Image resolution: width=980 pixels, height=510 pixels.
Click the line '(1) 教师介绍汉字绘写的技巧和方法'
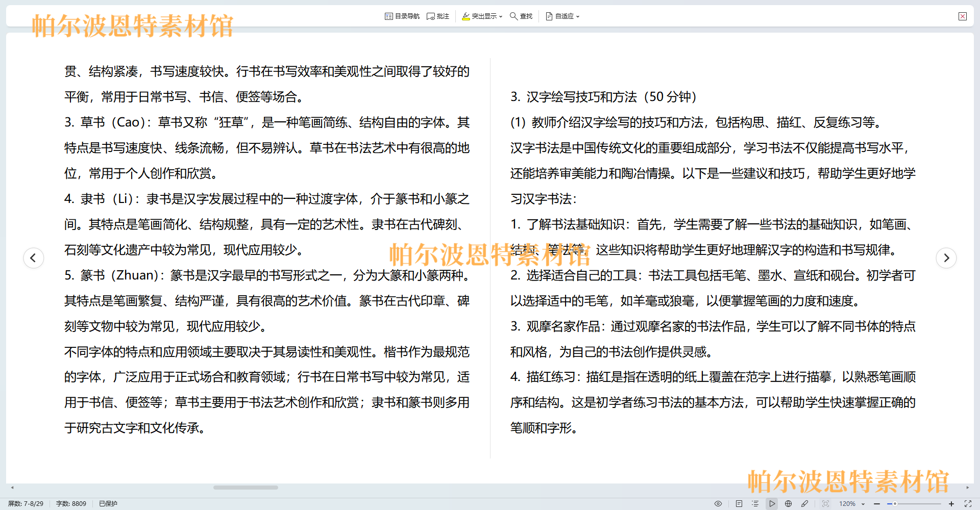pos(697,122)
